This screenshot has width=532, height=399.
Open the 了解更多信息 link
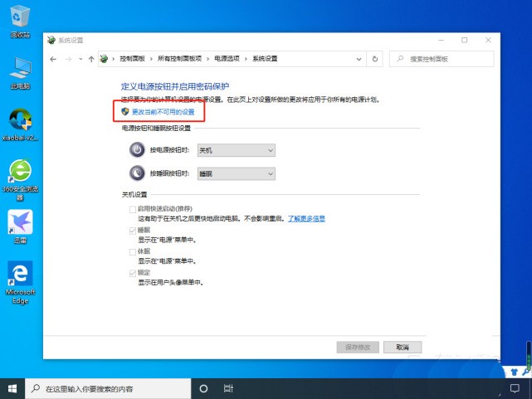pos(306,219)
